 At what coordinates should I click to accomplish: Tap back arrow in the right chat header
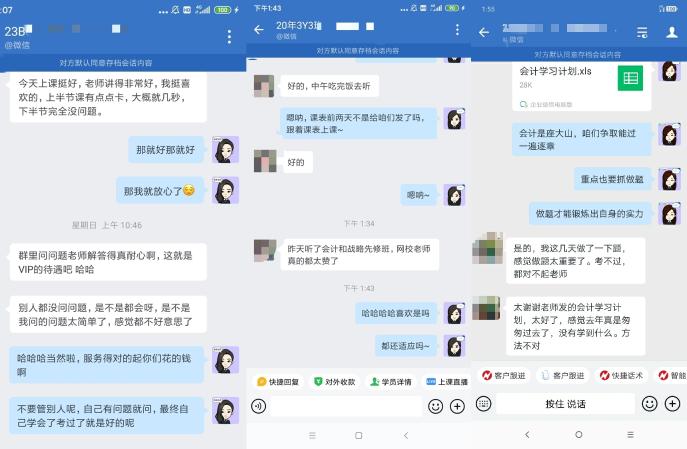pyautogui.click(x=484, y=32)
